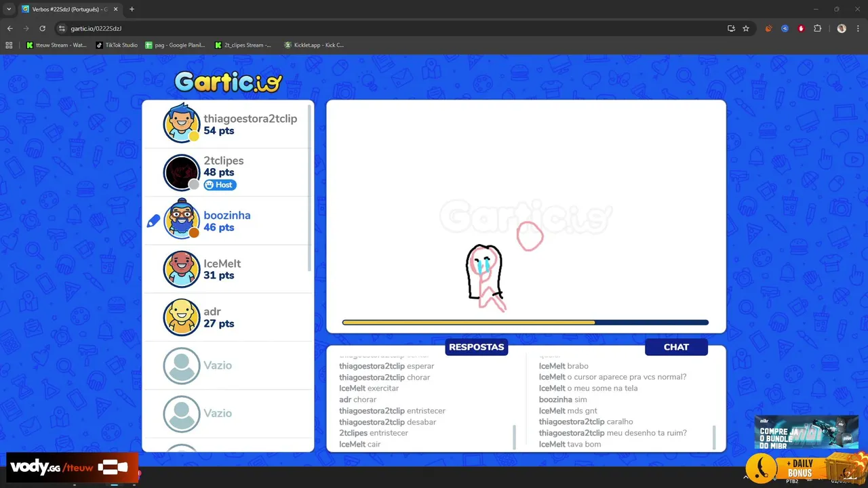Image resolution: width=868 pixels, height=488 pixels.
Task: Click thiagoestora2tclip player name
Action: 250,119
